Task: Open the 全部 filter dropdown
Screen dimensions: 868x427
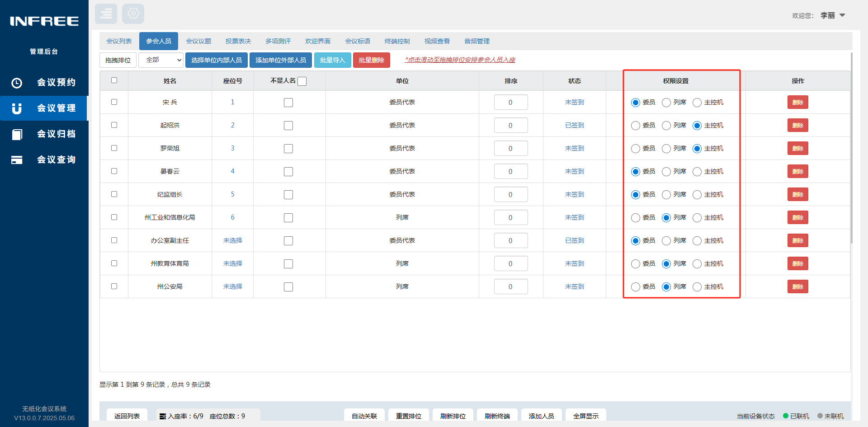Action: click(161, 60)
